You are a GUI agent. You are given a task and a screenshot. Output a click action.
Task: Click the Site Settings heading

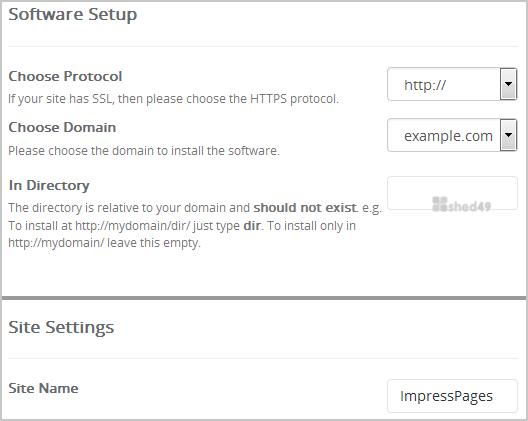[x=61, y=327]
